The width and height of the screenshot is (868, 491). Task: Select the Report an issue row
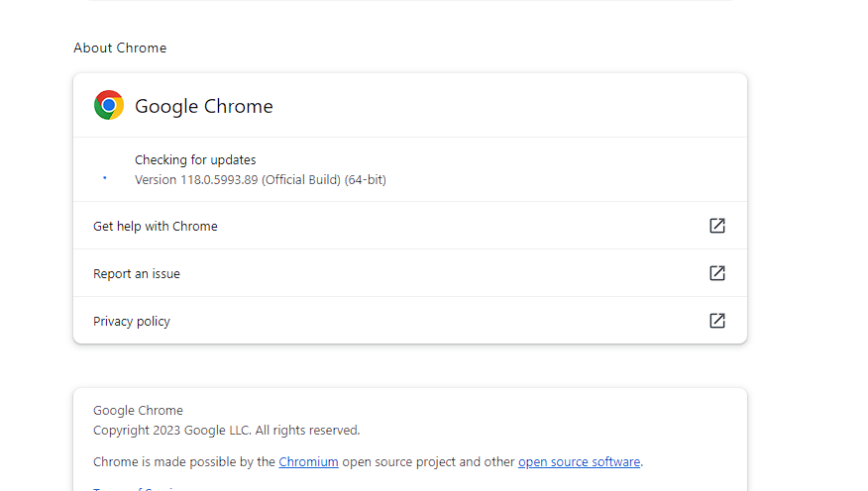coord(410,273)
